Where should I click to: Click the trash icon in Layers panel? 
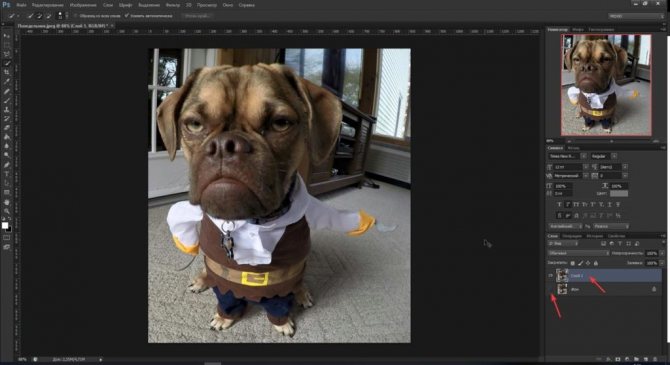click(x=654, y=360)
